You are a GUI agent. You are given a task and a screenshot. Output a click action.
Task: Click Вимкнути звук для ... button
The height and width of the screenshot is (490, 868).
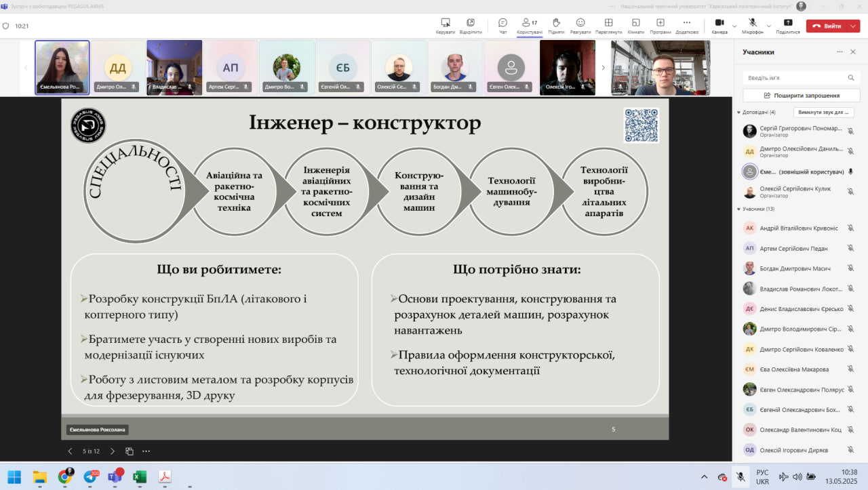824,113
